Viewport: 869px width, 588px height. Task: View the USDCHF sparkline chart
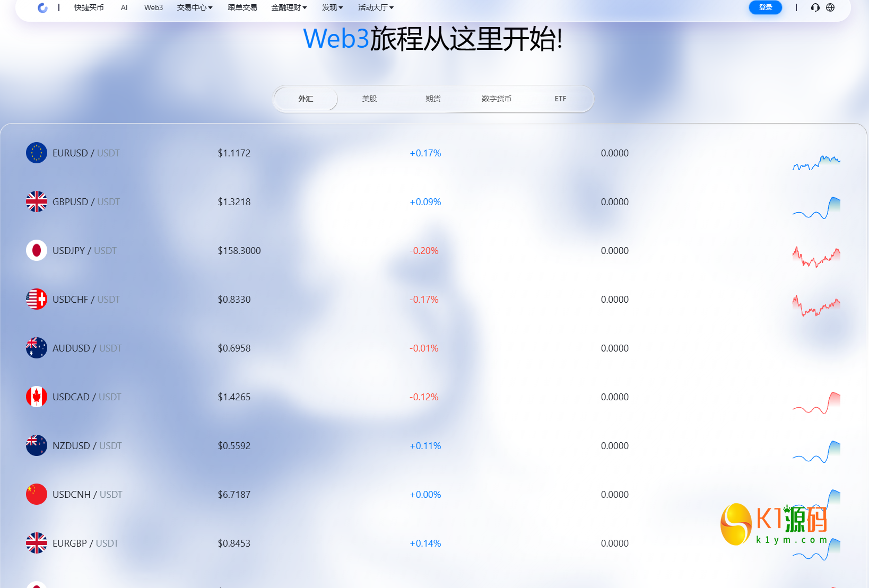coord(816,305)
